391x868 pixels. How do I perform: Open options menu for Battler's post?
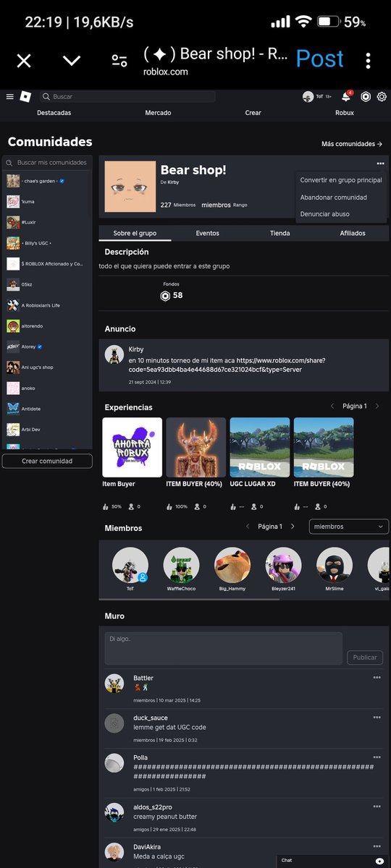click(x=377, y=678)
